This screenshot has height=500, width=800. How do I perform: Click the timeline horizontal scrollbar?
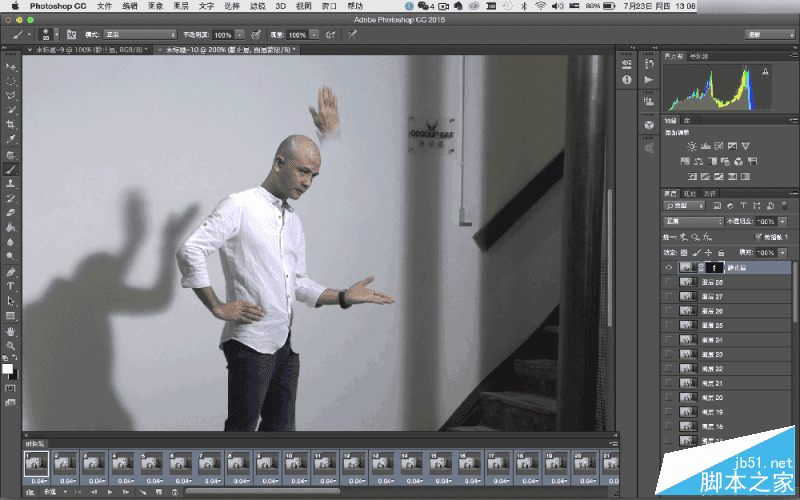[262, 492]
